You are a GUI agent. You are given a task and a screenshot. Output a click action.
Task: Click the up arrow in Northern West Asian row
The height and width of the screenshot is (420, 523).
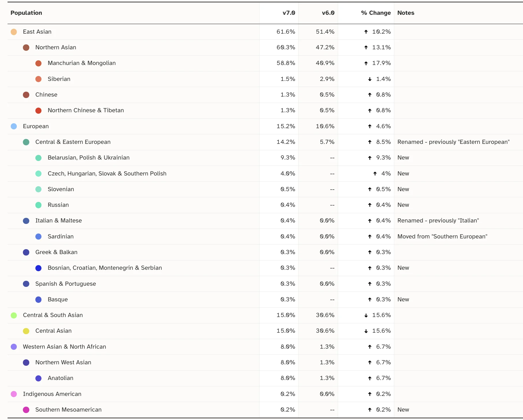tap(370, 363)
